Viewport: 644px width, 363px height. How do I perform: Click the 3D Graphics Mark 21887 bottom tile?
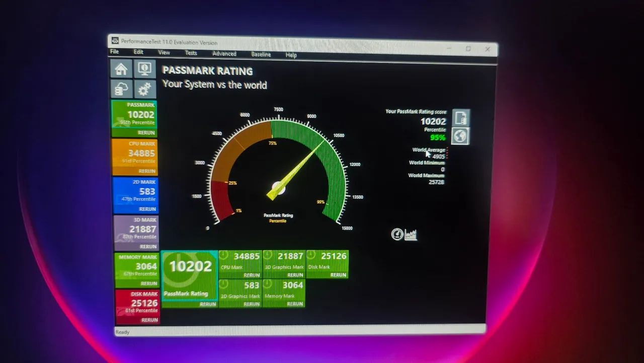284,264
